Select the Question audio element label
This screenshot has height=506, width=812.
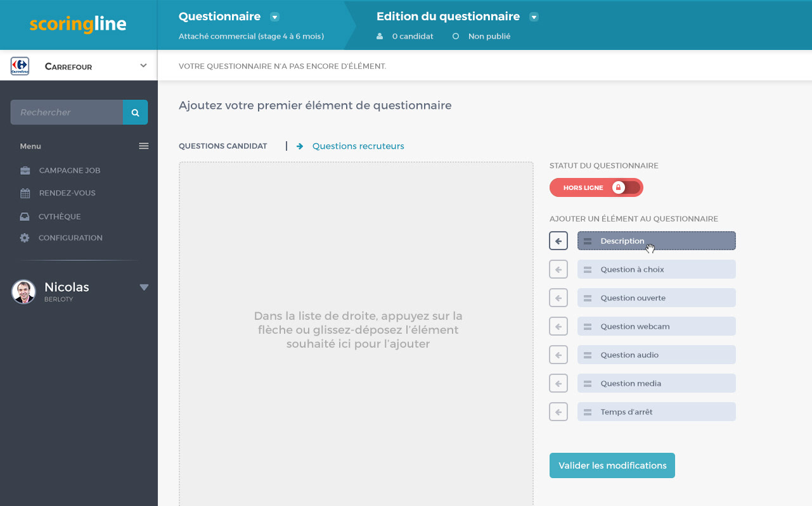(x=629, y=355)
